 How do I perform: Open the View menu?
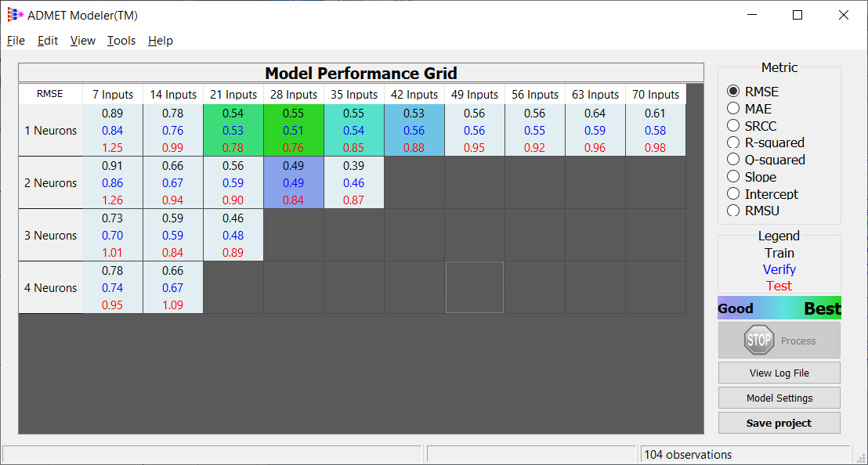82,41
